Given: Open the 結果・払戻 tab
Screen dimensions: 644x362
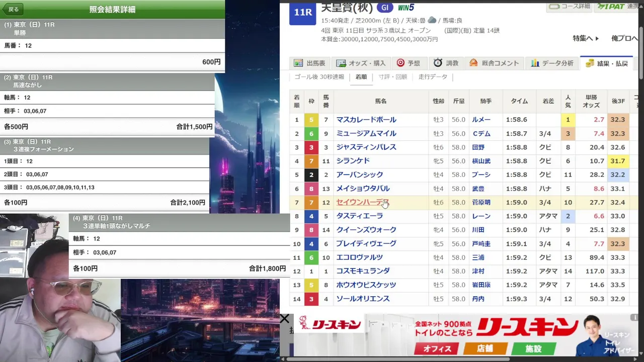Looking at the screenshot, I should [607, 63].
